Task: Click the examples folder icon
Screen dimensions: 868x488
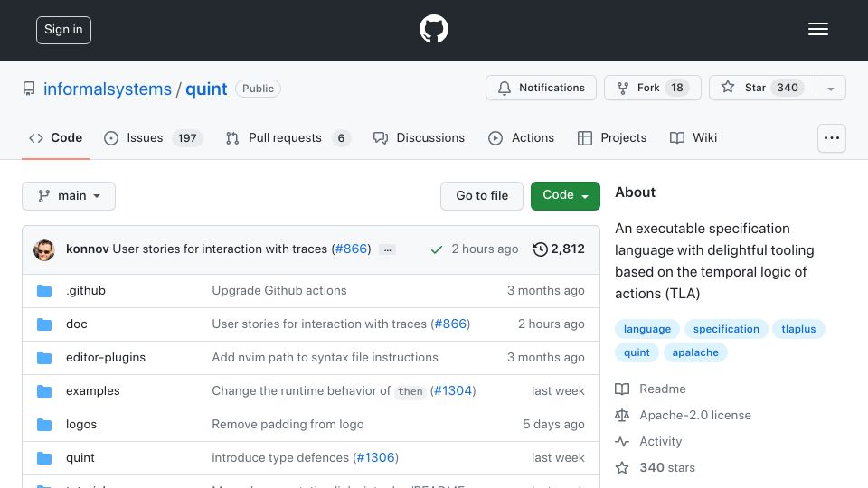Action: click(44, 391)
